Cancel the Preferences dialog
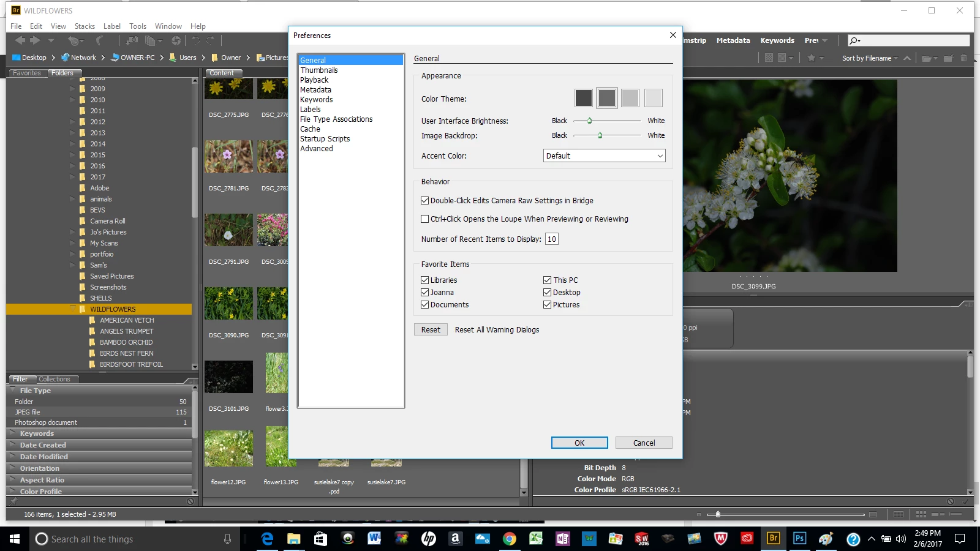 (644, 443)
